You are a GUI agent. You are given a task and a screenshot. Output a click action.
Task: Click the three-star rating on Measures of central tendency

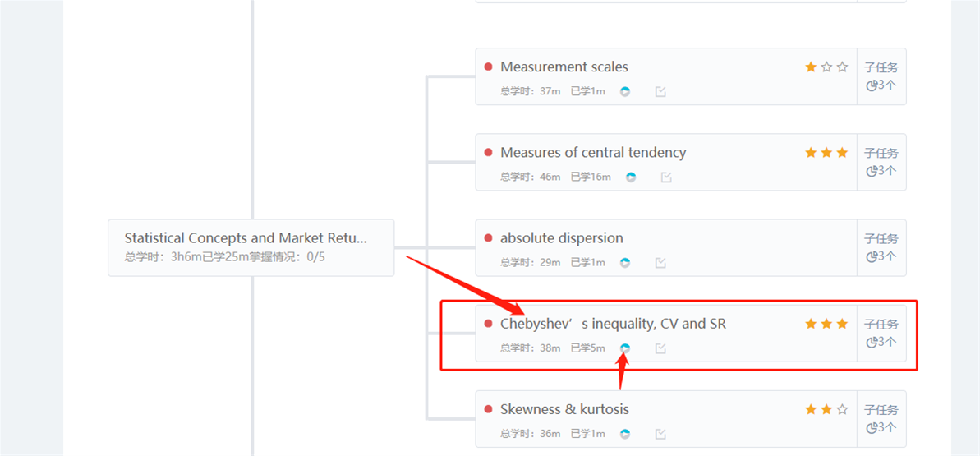point(826,153)
